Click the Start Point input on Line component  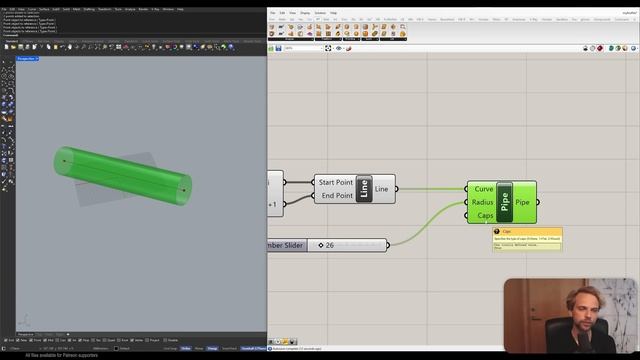(336, 182)
